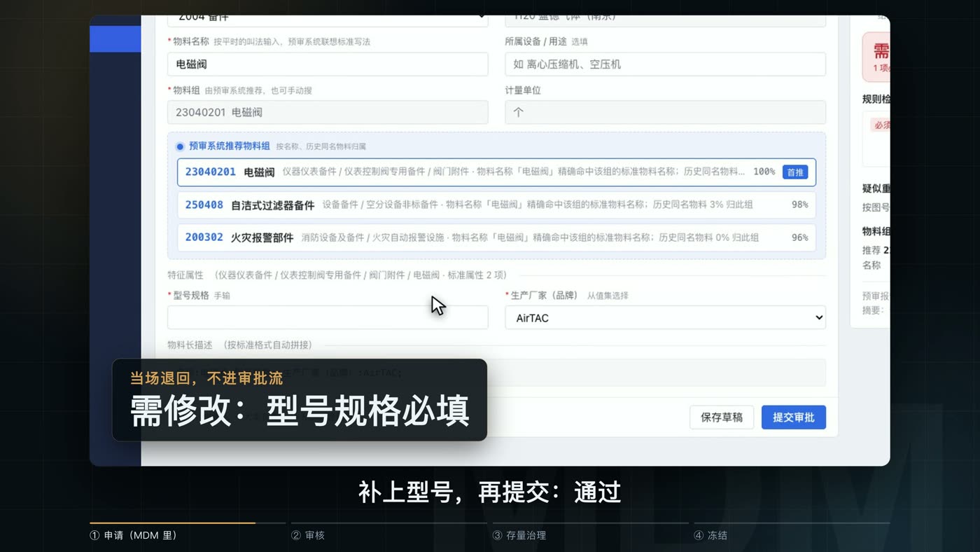Select step ② 审核 in the progress bar
The image size is (980, 552).
308,535
